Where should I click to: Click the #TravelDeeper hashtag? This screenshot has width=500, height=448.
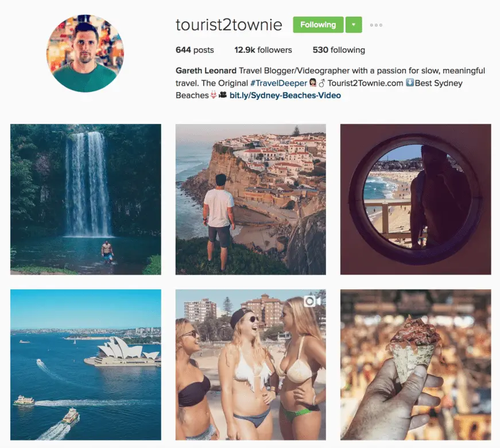pyautogui.click(x=278, y=83)
